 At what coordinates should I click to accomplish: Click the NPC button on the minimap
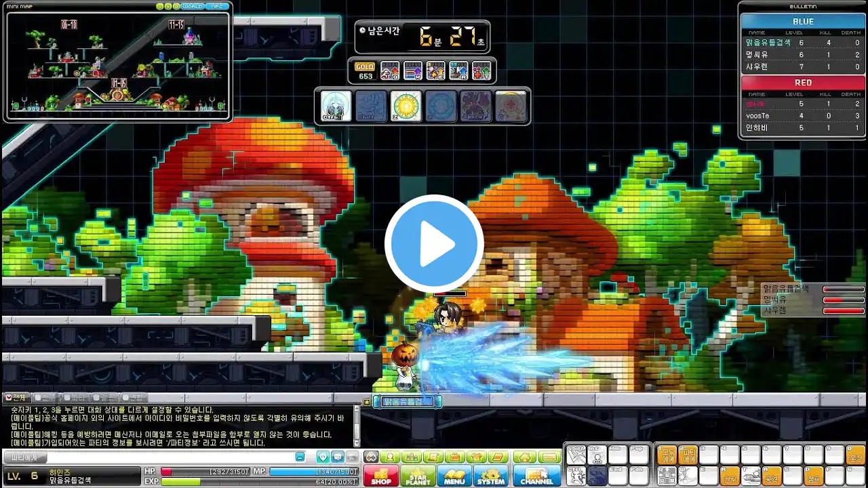click(x=217, y=6)
